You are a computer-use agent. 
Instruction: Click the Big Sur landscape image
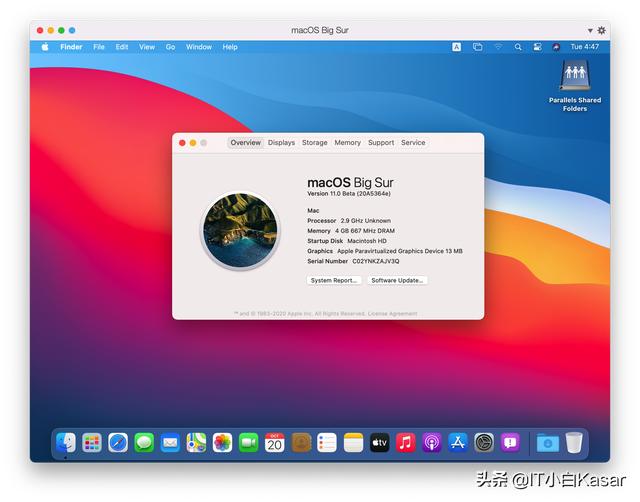[x=240, y=230]
